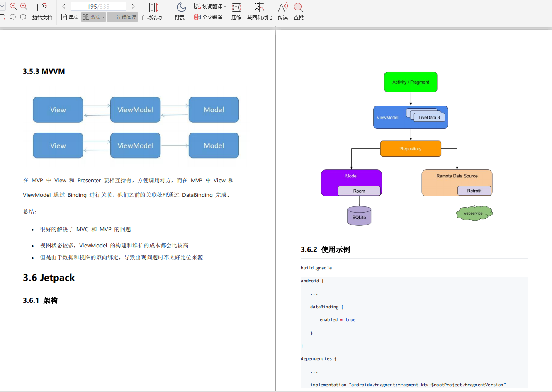
Task: Click the 背景 moon icon
Action: click(x=181, y=7)
